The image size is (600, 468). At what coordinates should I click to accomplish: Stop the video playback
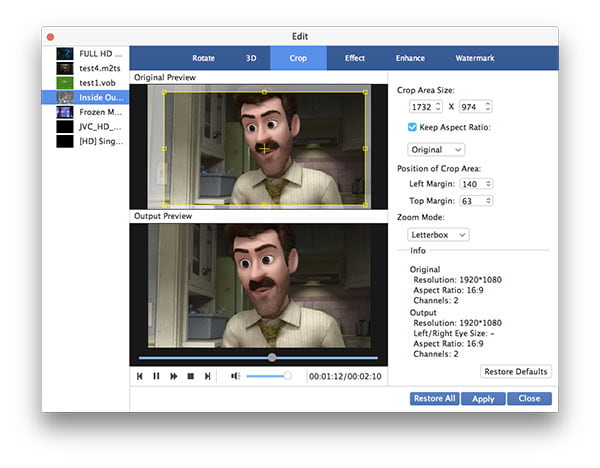coord(191,376)
